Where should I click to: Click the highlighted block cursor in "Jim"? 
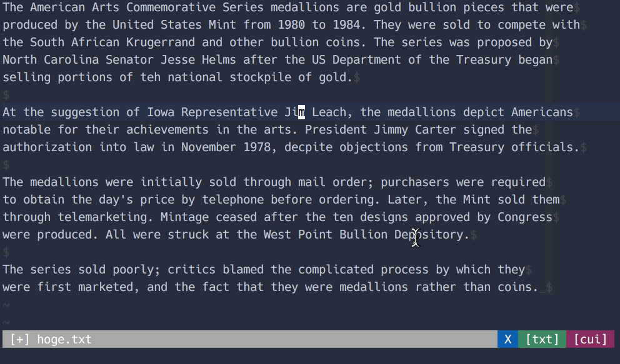coord(301,112)
